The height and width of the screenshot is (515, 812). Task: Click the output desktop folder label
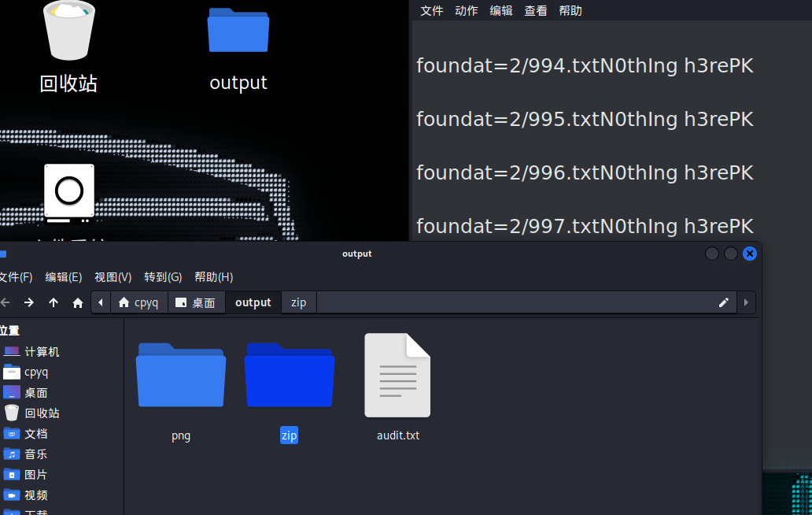coord(238,83)
